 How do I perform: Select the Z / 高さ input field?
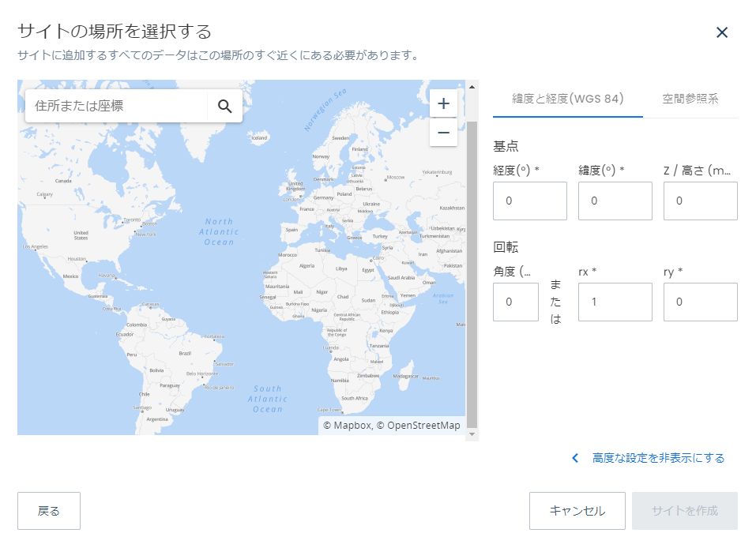(701, 201)
